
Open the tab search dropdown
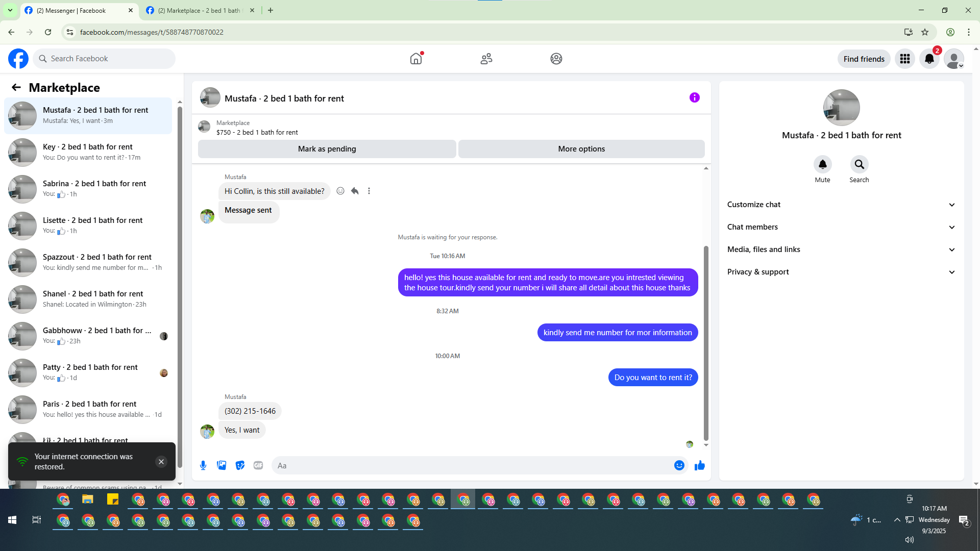tap(10, 10)
